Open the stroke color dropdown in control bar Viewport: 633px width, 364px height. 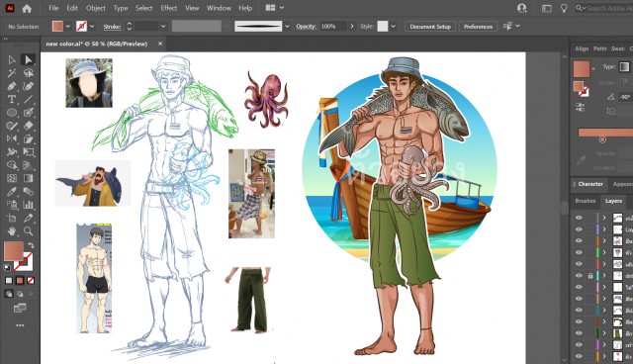pos(92,27)
